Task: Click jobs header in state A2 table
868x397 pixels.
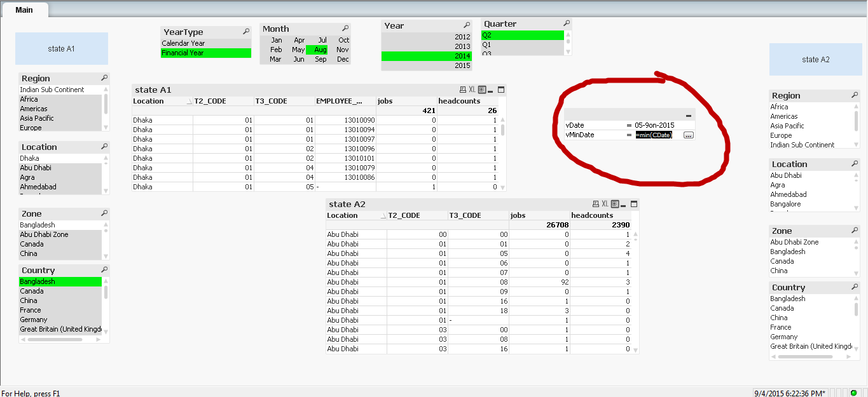Action: (x=539, y=215)
